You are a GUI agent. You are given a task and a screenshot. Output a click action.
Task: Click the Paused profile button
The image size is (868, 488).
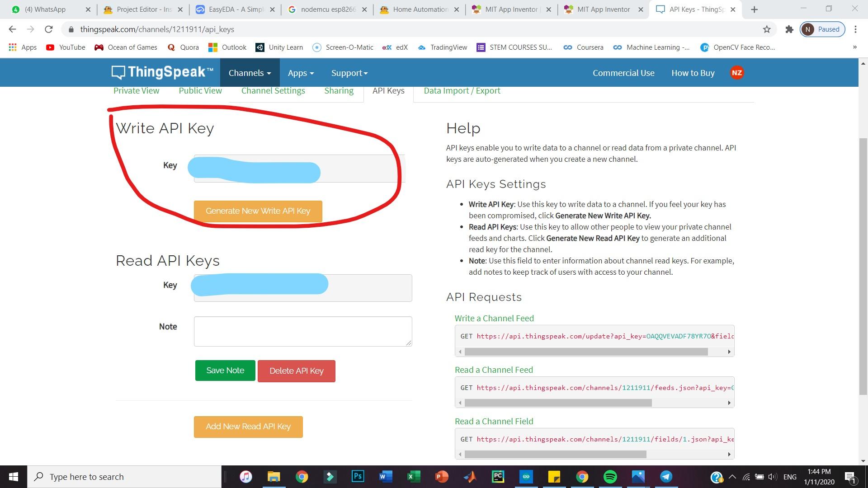tap(822, 29)
